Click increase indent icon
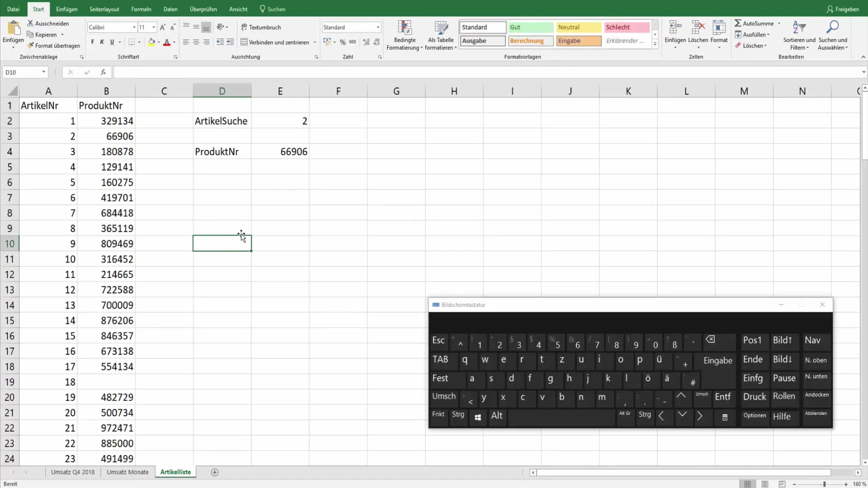Image resolution: width=868 pixels, height=488 pixels. [x=230, y=42]
